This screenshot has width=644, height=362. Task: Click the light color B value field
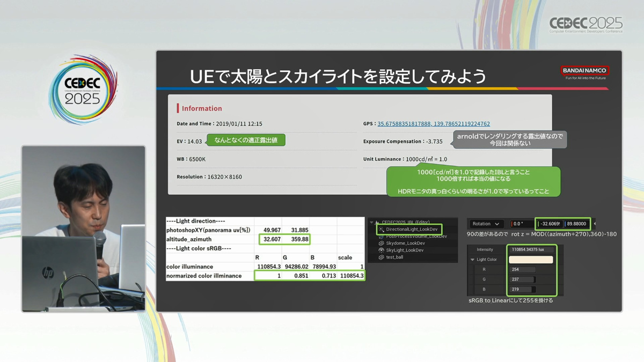click(523, 289)
